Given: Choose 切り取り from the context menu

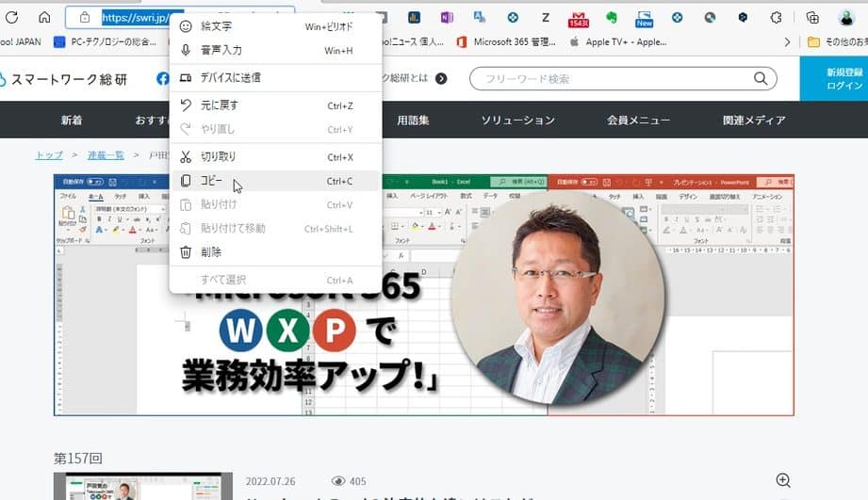Looking at the screenshot, I should (x=218, y=157).
